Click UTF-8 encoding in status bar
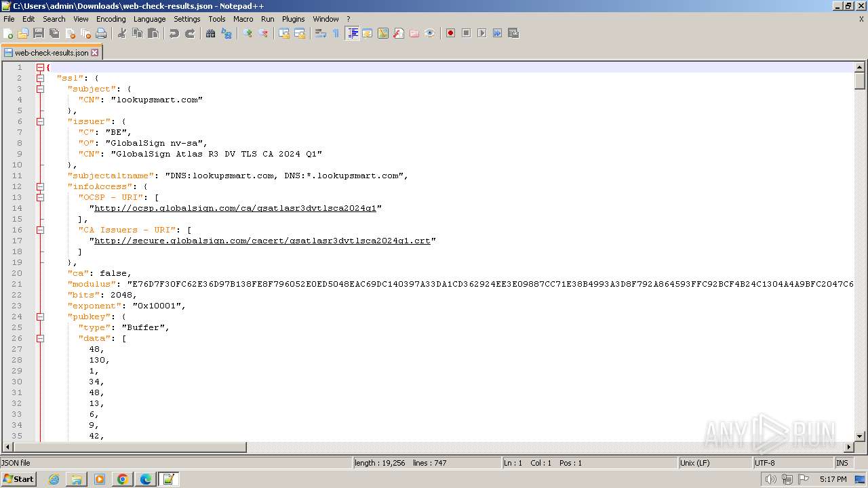Image resolution: width=868 pixels, height=488 pixels. tap(792, 463)
